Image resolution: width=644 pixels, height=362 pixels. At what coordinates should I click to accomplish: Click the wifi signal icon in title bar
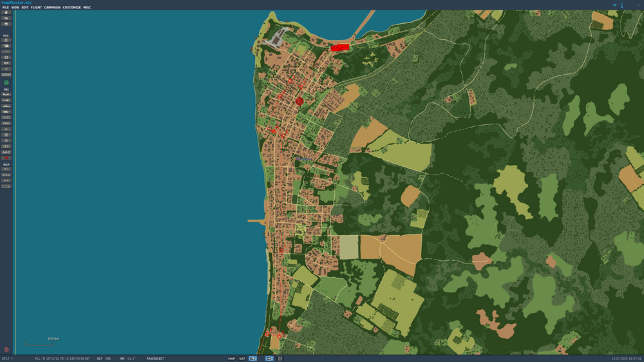(615, 5)
